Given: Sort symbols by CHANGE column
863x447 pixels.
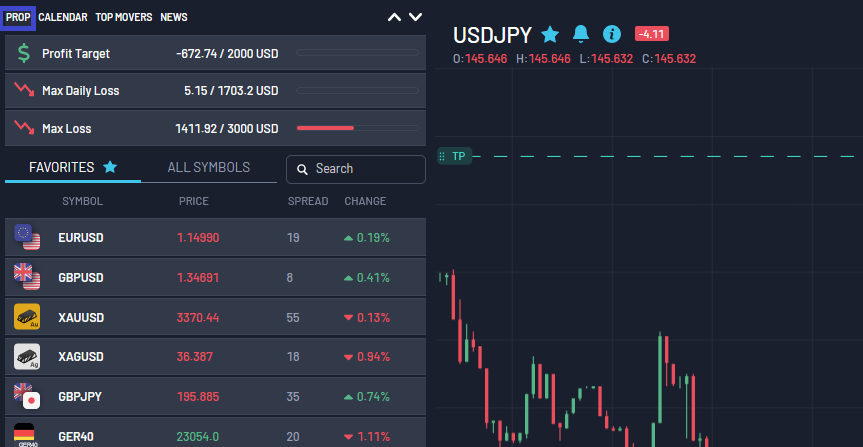Looking at the screenshot, I should 365,201.
